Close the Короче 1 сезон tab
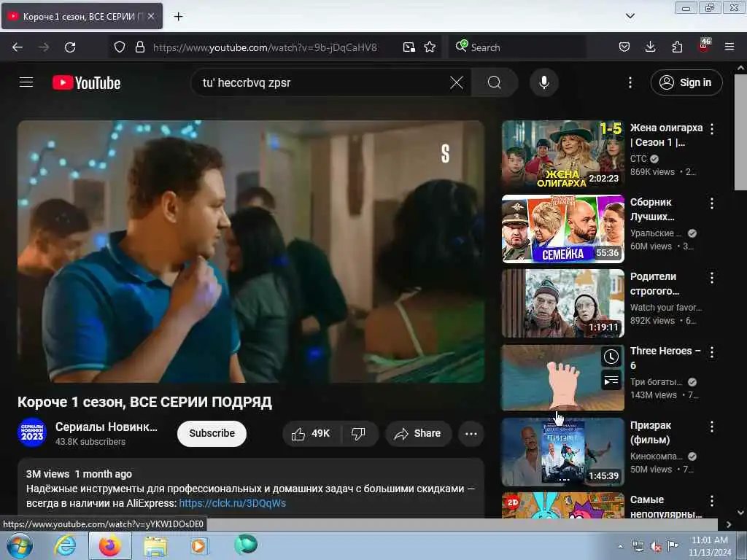Viewport: 747px width, 560px height. [151, 16]
